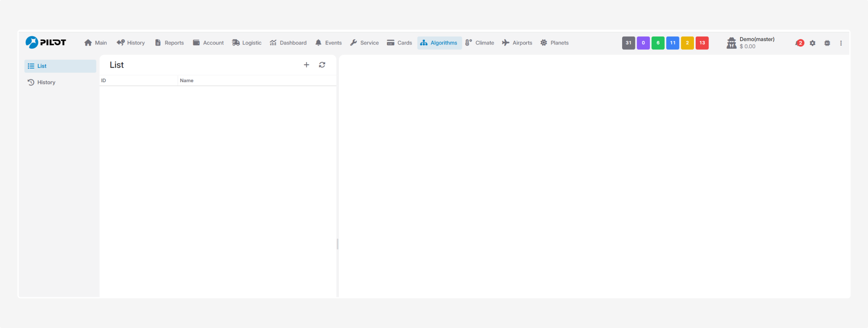Open the Reports tab
The height and width of the screenshot is (328, 868).
point(169,43)
